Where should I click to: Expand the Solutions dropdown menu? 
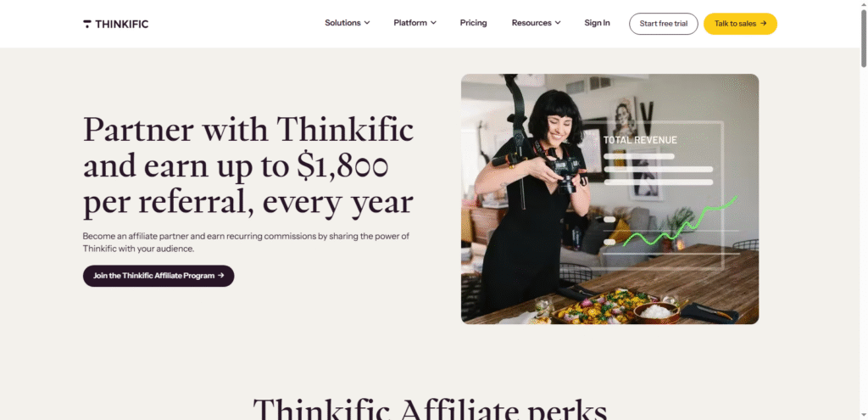click(347, 23)
